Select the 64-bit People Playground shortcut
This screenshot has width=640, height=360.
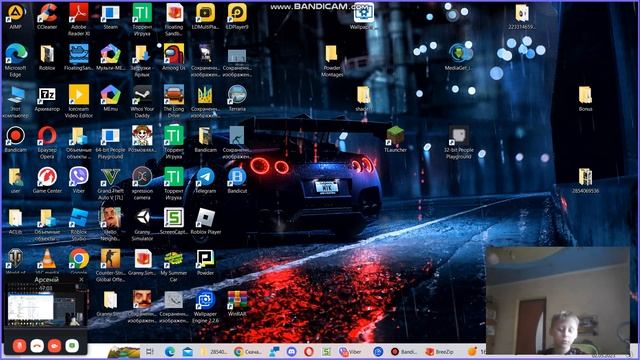pyautogui.click(x=110, y=136)
